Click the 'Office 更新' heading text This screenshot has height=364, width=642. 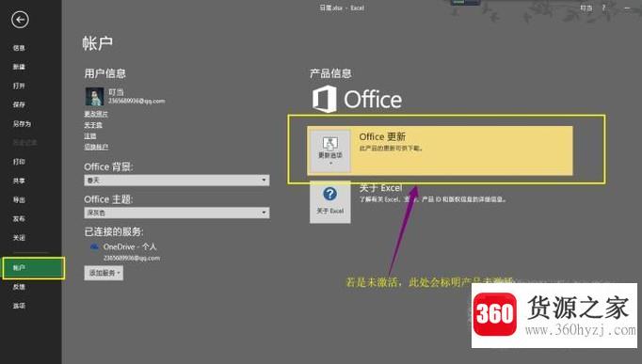382,136
